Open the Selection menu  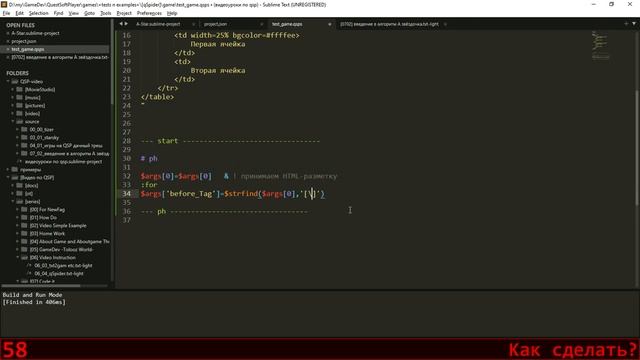pyautogui.click(x=38, y=13)
